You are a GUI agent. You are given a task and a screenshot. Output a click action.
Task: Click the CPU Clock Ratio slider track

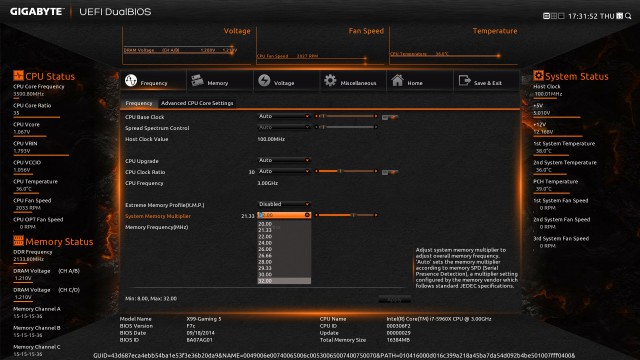pos(346,171)
